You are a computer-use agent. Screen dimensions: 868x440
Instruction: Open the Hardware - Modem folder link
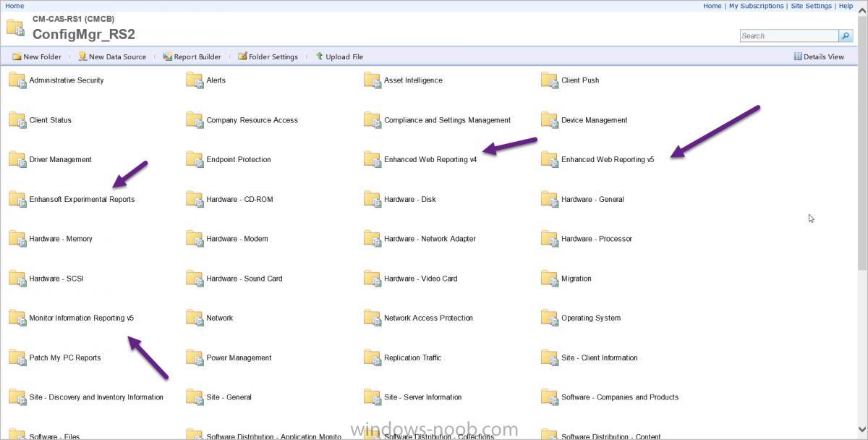pos(237,239)
